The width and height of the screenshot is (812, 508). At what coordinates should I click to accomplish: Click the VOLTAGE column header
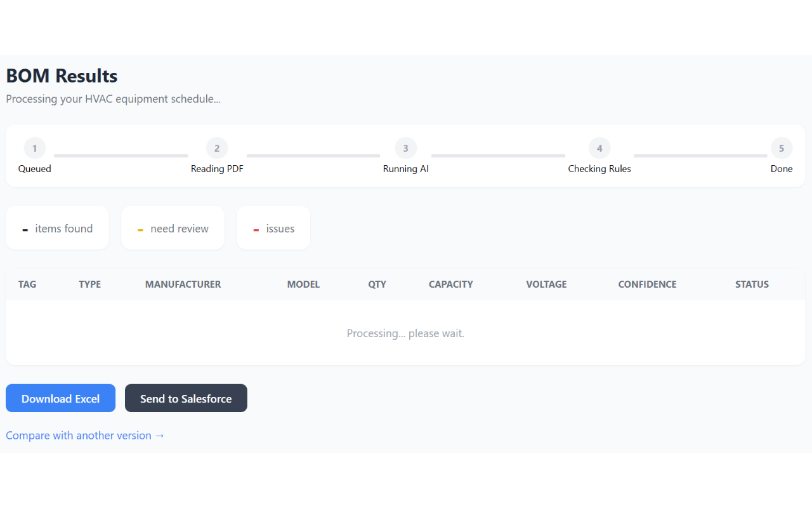coord(546,284)
